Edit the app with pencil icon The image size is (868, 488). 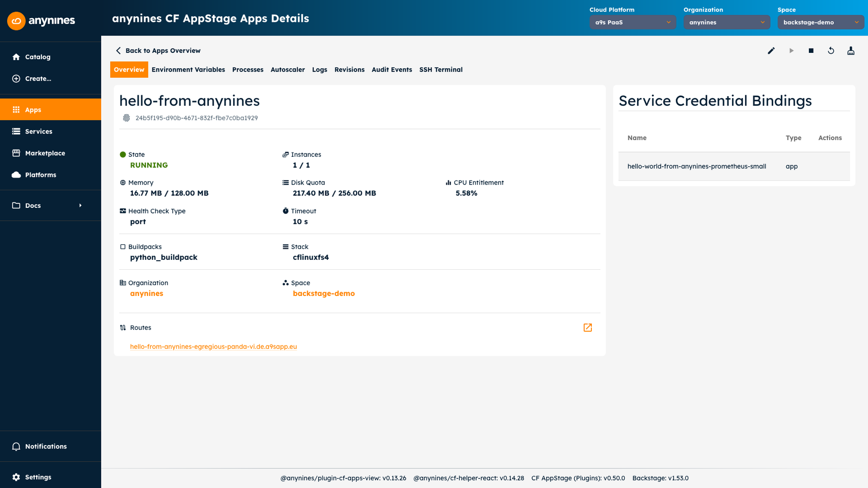(x=771, y=51)
